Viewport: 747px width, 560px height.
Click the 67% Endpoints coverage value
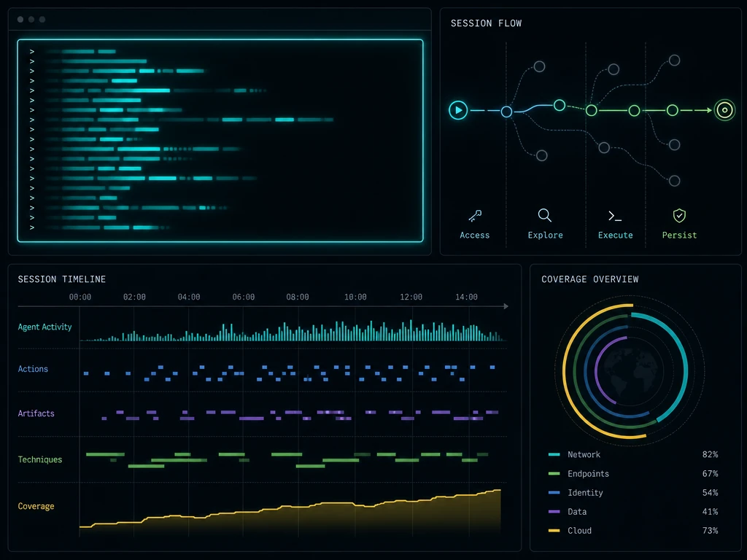[x=710, y=474]
